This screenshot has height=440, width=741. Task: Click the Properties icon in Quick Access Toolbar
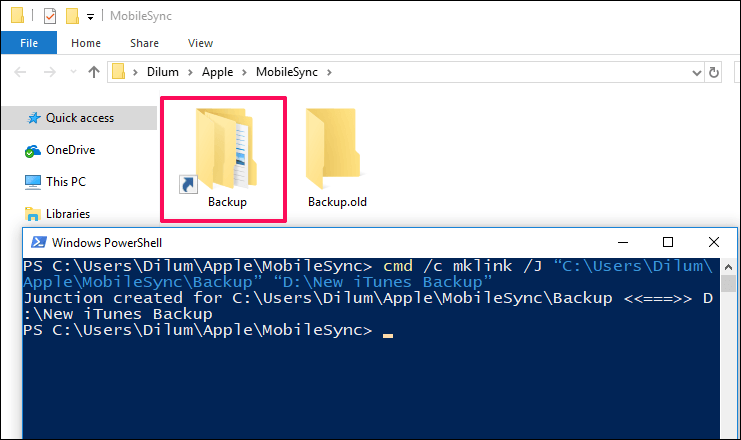[x=50, y=16]
